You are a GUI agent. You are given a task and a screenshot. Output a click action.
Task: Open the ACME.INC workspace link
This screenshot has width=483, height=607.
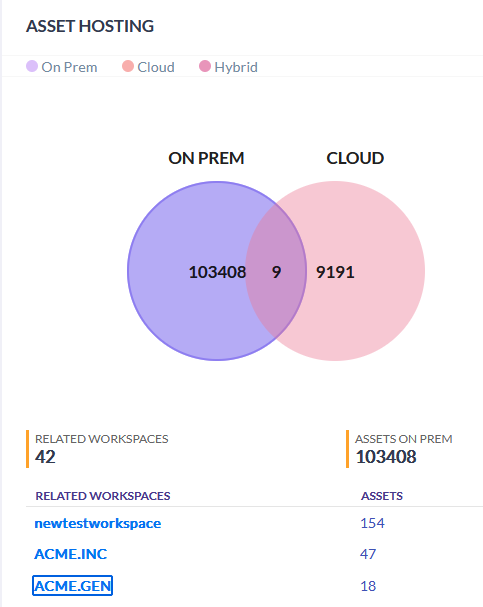click(x=71, y=554)
